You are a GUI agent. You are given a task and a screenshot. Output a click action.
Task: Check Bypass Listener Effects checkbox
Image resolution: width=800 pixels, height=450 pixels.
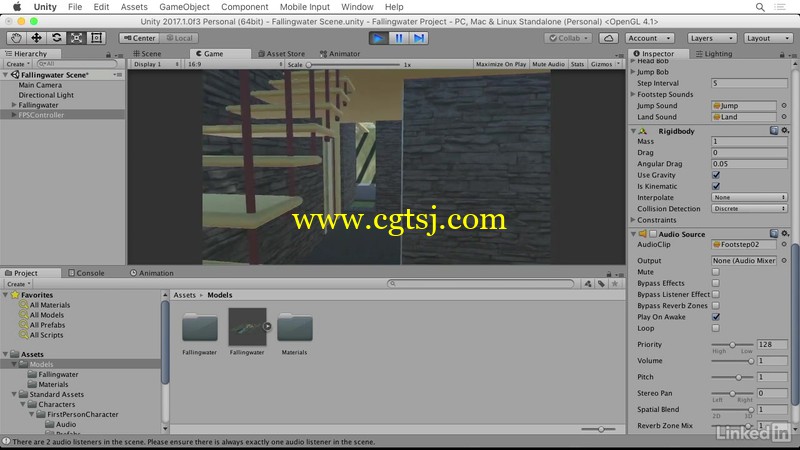click(x=716, y=294)
